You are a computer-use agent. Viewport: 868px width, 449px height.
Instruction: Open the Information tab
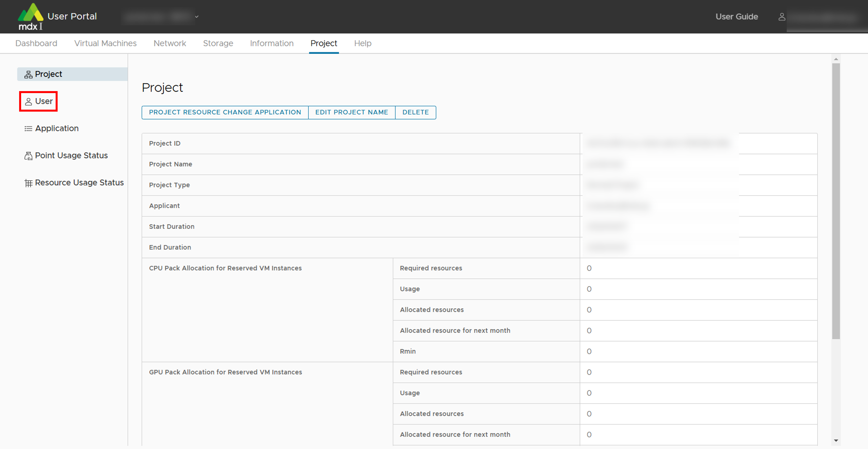[x=272, y=43]
